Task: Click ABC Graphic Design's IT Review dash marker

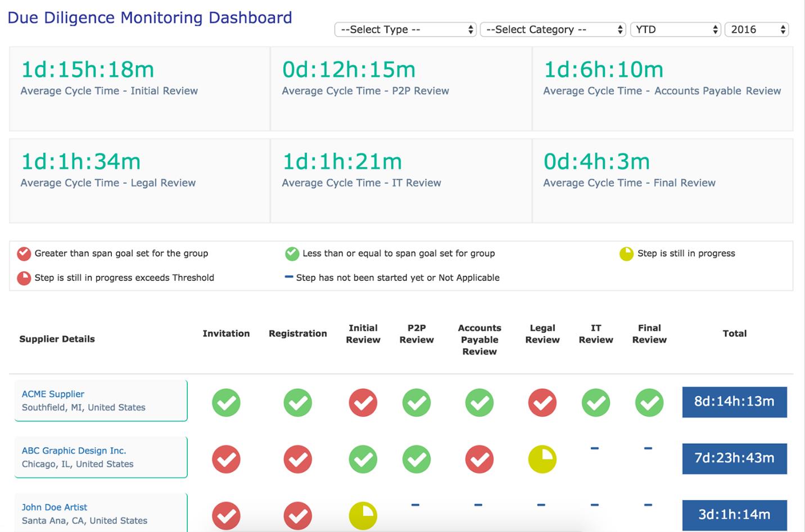Action: (595, 448)
